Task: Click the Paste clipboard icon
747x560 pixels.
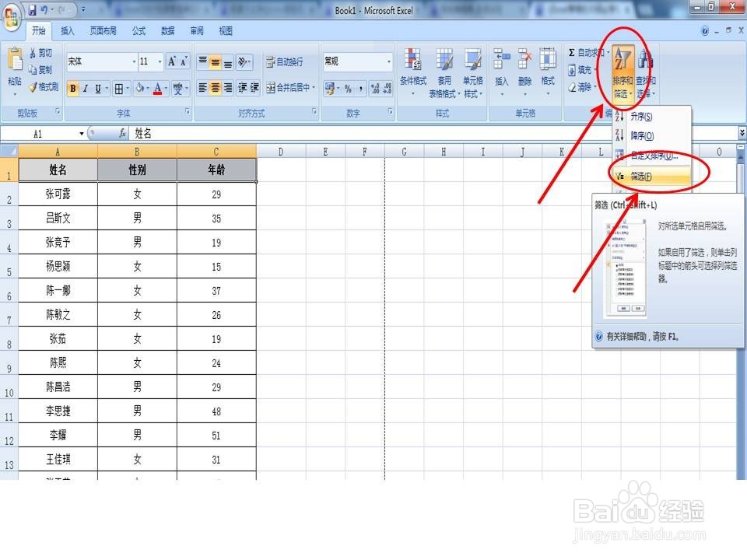Action: tap(15, 60)
